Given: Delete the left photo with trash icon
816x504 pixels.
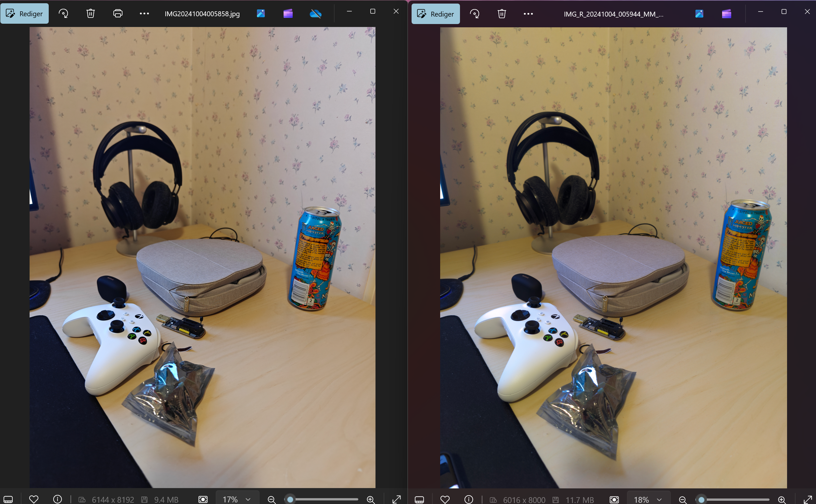Looking at the screenshot, I should (x=91, y=14).
